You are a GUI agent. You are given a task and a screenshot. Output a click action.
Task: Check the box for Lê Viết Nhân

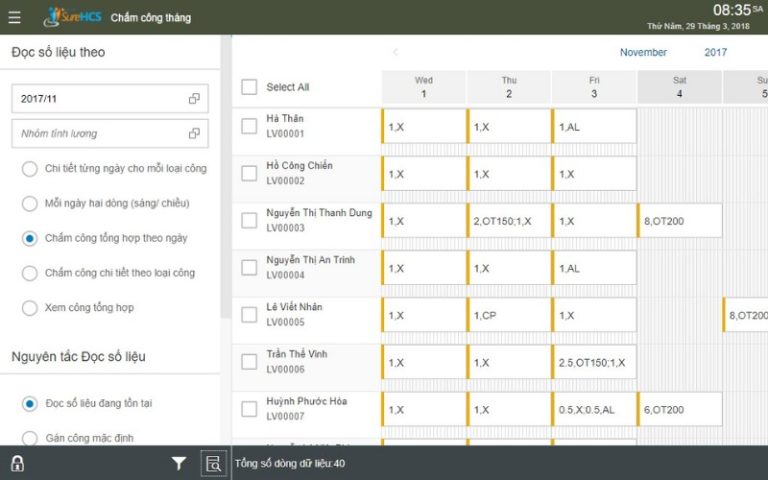[249, 315]
